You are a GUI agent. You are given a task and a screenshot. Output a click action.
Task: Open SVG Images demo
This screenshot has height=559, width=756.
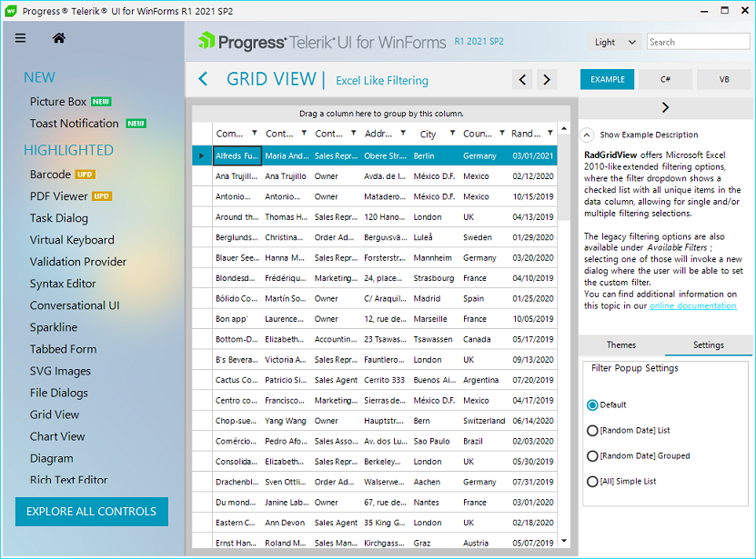click(60, 371)
